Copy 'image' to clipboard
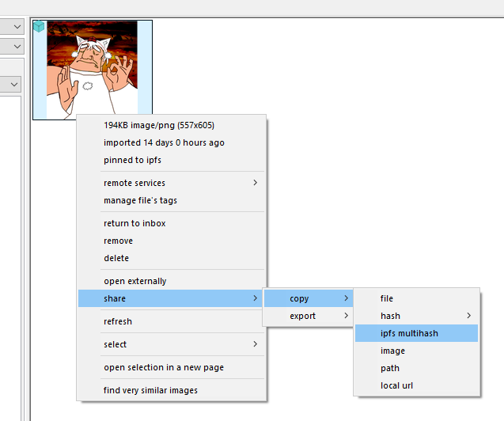This screenshot has height=421, width=504. coord(416,351)
